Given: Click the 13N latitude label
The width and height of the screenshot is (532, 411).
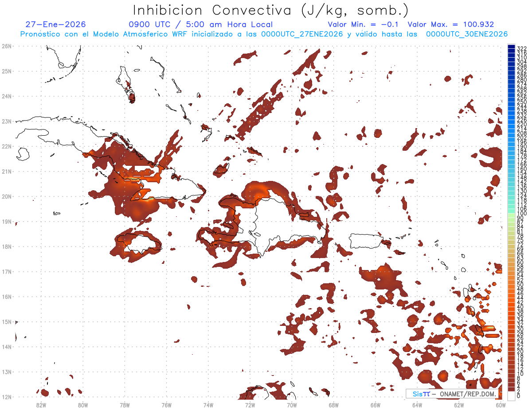Looking at the screenshot, I should coord(7,372).
